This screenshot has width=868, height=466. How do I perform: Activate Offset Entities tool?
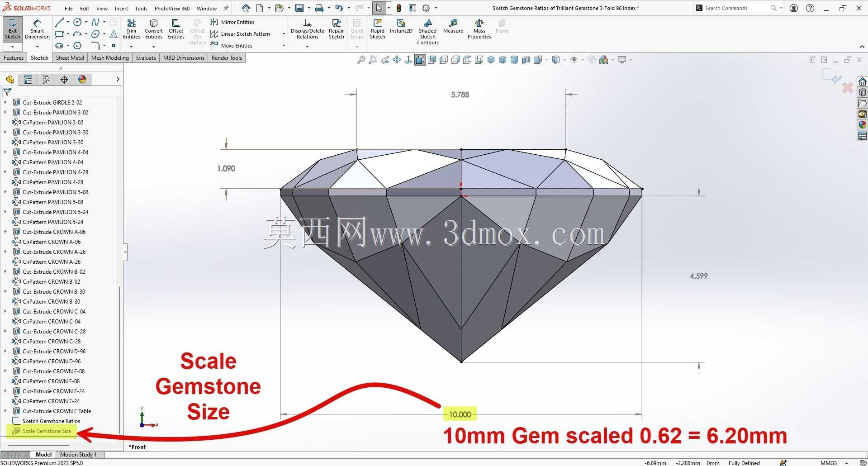pos(176,29)
